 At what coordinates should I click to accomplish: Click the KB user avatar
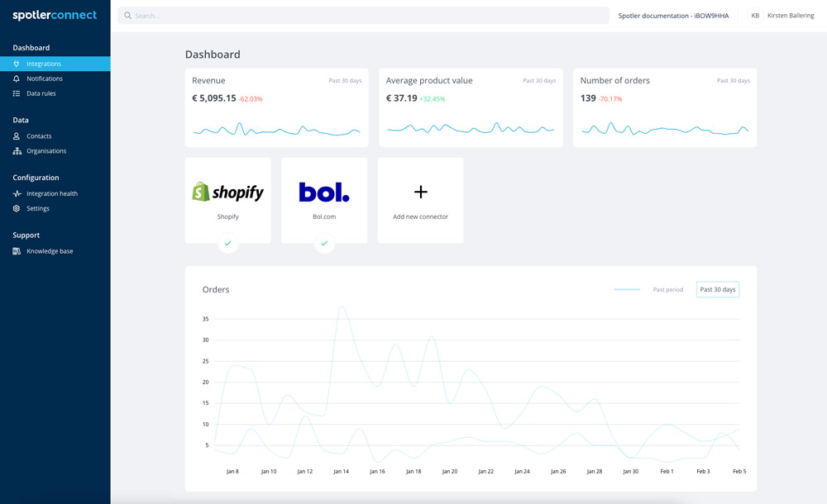[755, 16]
